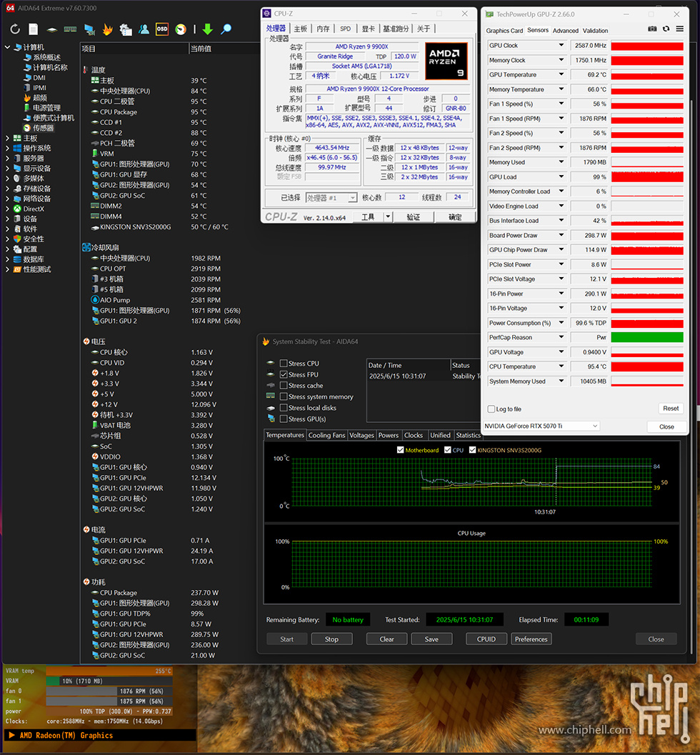This screenshot has height=755, width=700.
Task: Enable the Stress local disks checkbox
Action: click(x=284, y=408)
